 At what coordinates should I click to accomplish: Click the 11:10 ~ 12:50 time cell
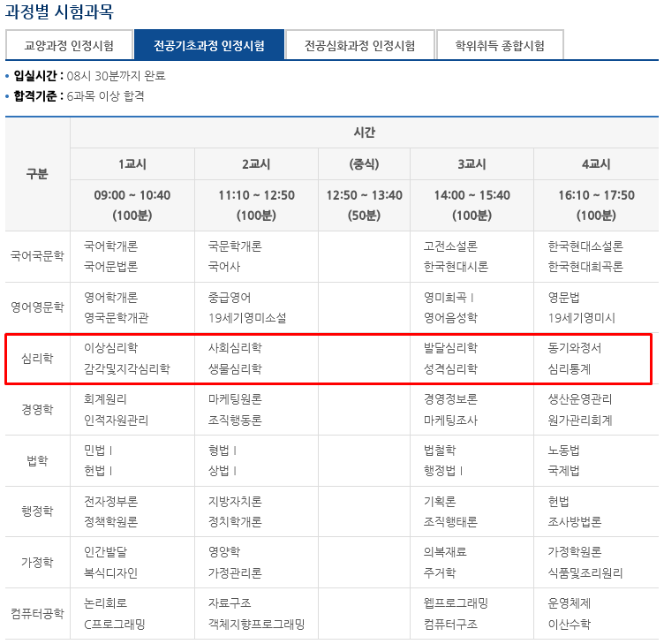256,205
